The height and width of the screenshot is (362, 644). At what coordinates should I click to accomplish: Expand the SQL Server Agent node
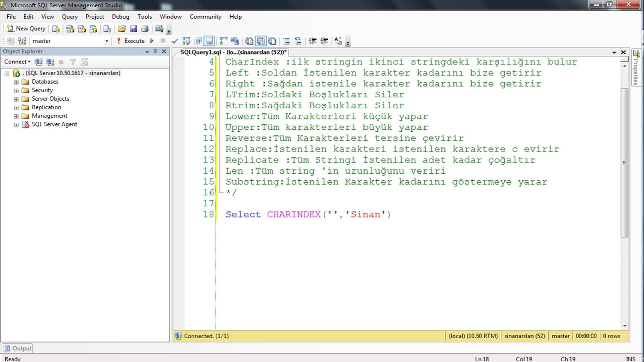click(x=16, y=125)
